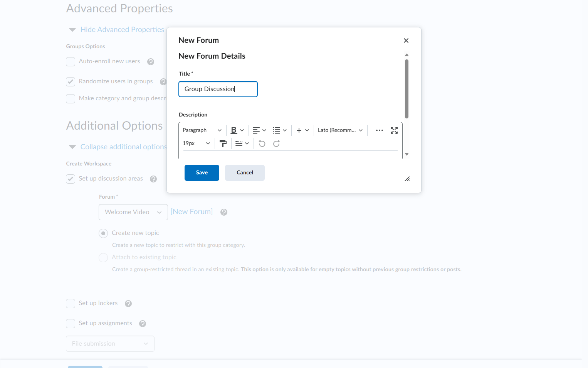588x368 pixels.
Task: Open the insert stuff plus menu
Action: click(x=302, y=130)
